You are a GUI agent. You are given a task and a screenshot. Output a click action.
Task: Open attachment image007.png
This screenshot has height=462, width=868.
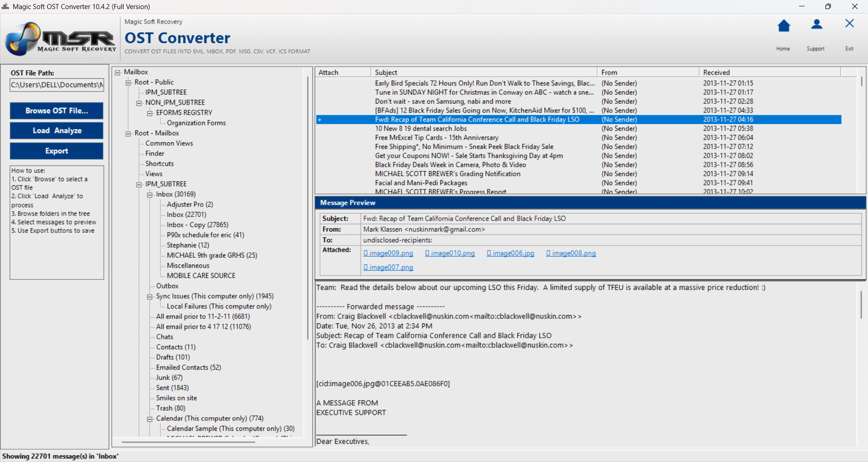[388, 267]
